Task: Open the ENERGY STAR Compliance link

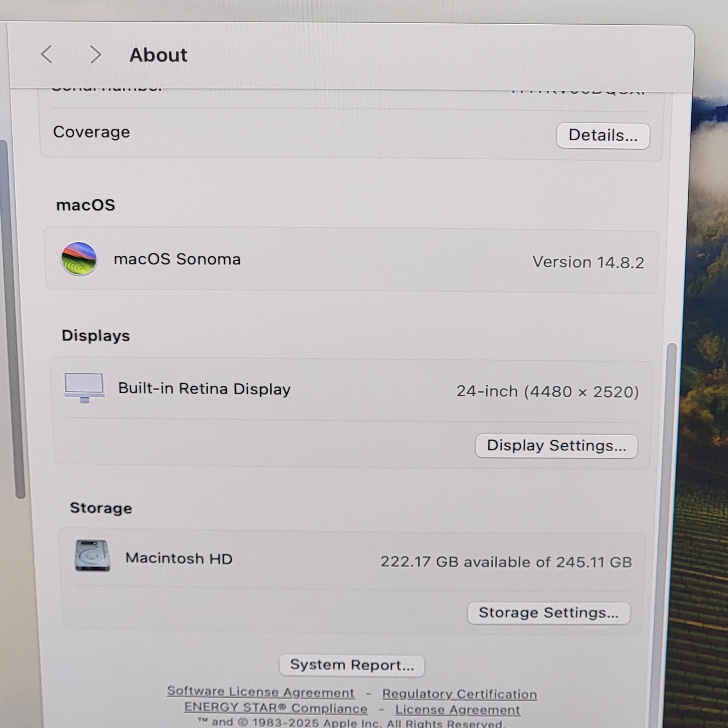Action: tap(275, 709)
